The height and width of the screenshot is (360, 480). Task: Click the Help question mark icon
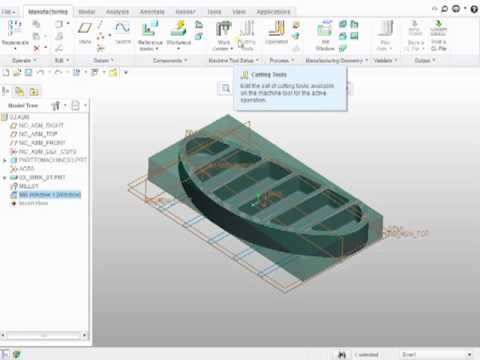[474, 9]
